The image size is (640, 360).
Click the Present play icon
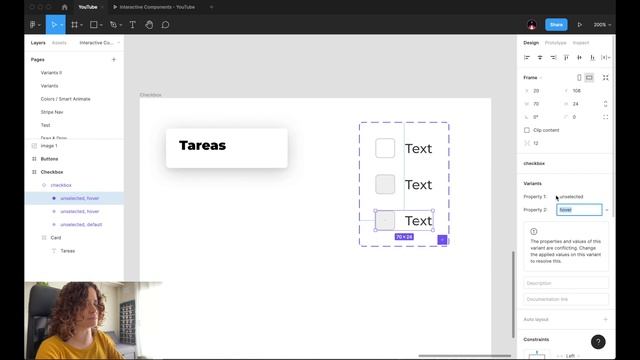pyautogui.click(x=580, y=25)
